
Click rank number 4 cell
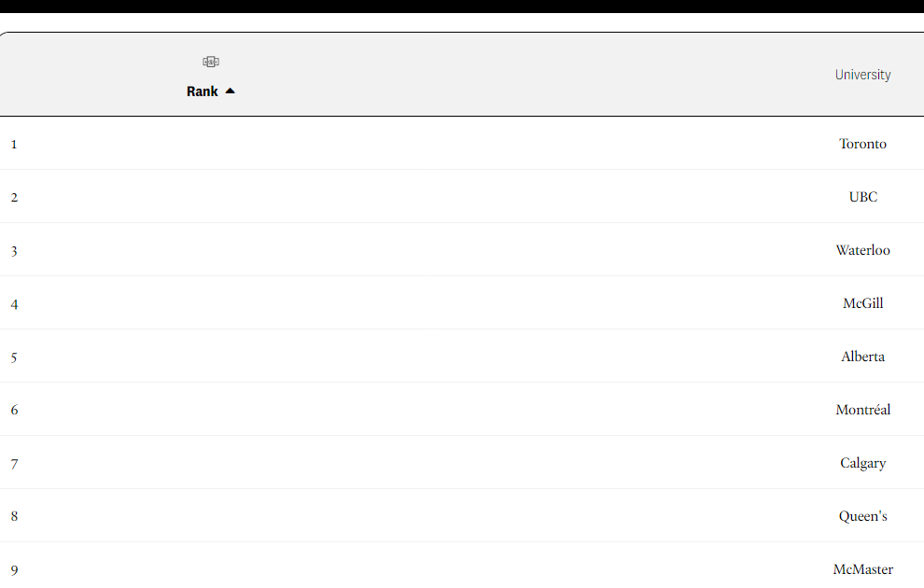(14, 304)
